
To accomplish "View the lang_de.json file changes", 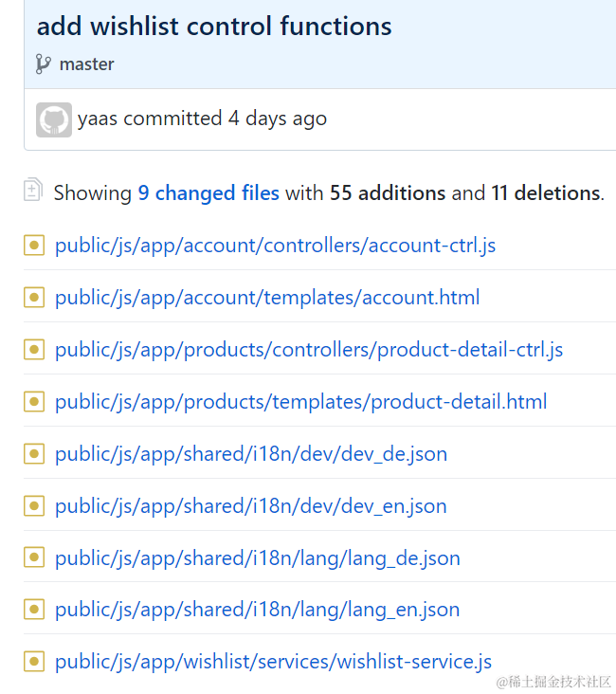I will [x=257, y=558].
